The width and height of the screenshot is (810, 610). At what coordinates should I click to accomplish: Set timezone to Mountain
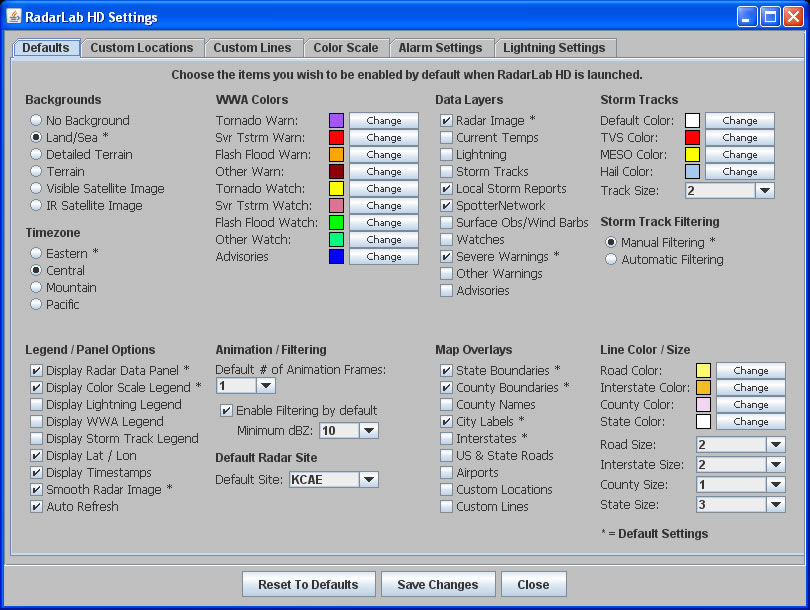coord(64,287)
